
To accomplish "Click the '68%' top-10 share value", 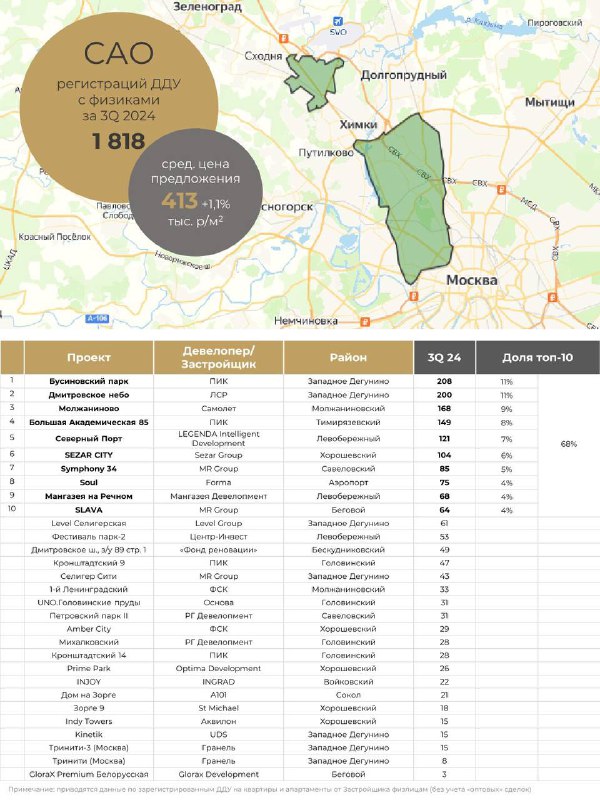I will point(568,444).
